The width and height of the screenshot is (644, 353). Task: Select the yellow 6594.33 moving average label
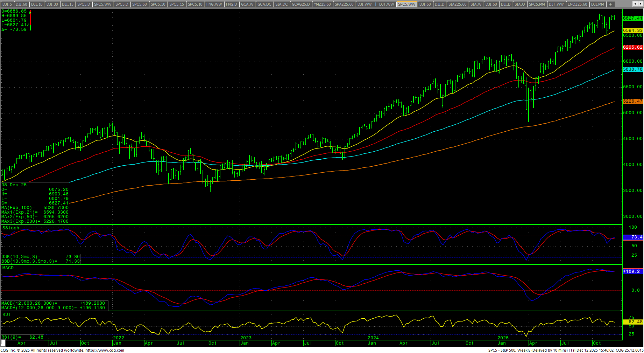pos(632,30)
